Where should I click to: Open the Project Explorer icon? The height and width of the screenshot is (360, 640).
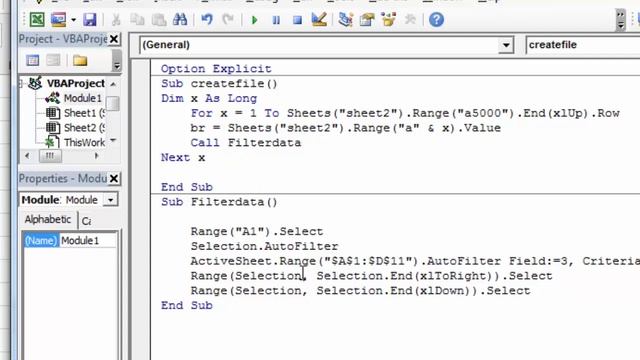click(x=345, y=20)
